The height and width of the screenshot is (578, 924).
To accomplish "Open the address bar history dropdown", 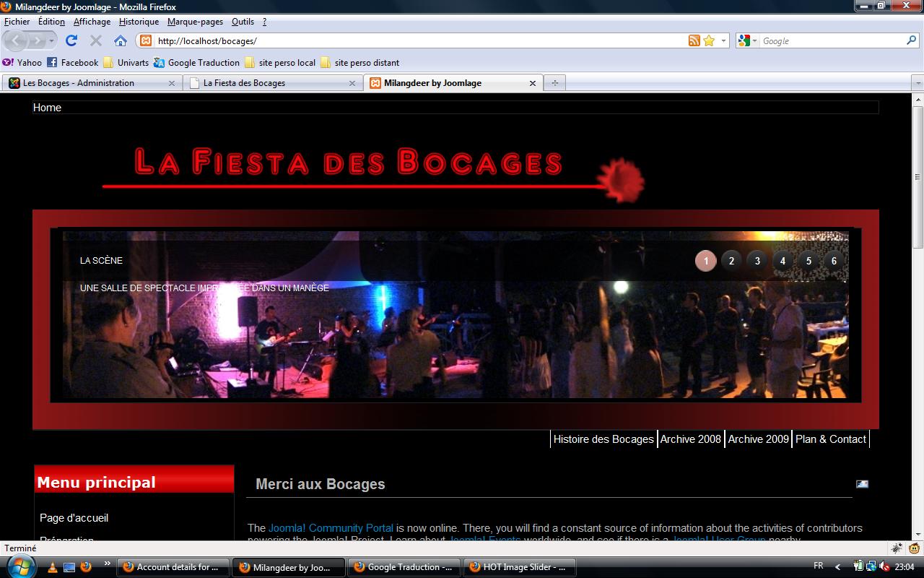I will (723, 41).
